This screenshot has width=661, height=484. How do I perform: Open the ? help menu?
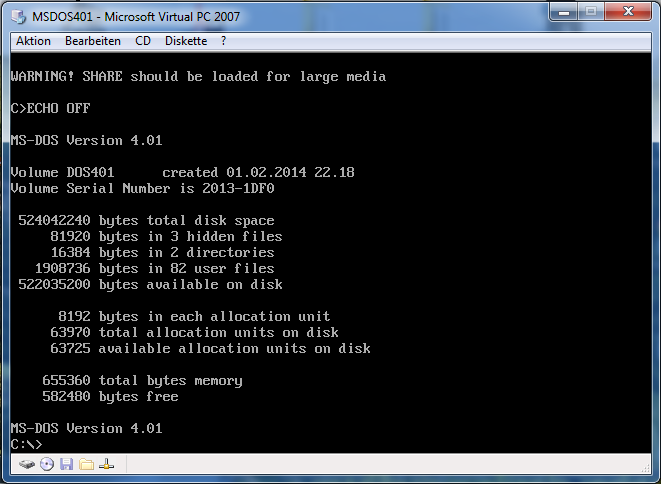pyautogui.click(x=223, y=41)
